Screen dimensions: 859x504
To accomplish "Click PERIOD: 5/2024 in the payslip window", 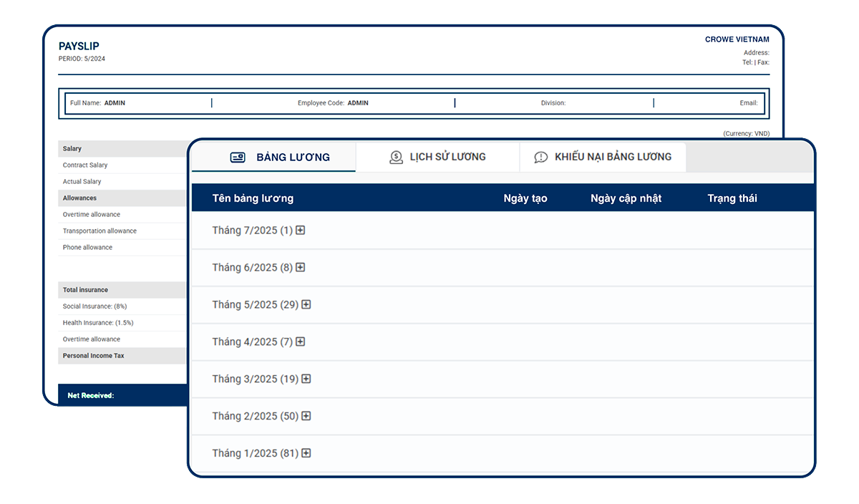I will pyautogui.click(x=82, y=59).
